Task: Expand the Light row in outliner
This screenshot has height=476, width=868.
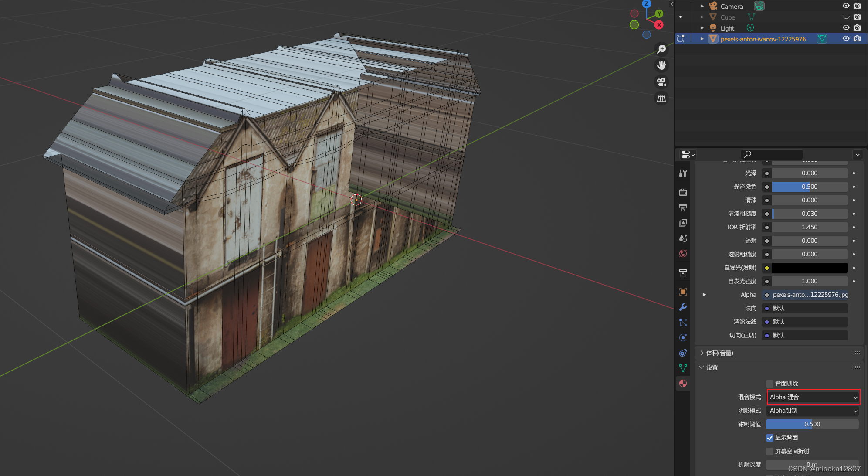Action: tap(702, 28)
